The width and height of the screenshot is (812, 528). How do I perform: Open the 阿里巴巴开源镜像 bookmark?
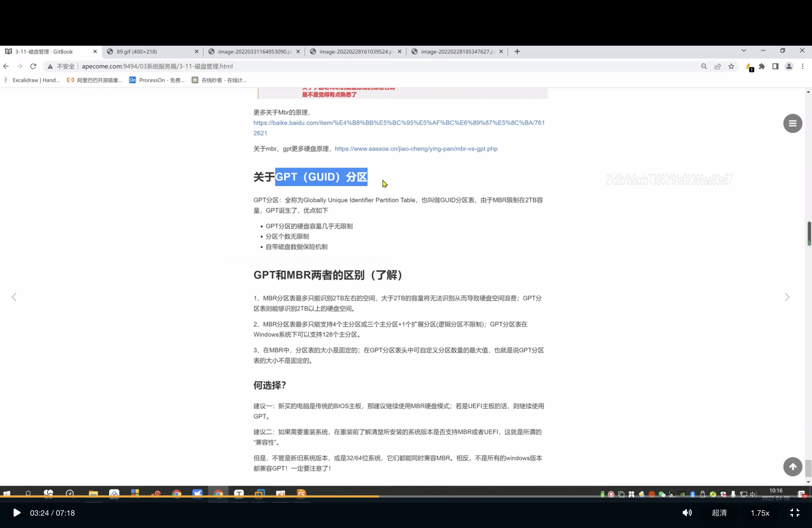(95, 80)
